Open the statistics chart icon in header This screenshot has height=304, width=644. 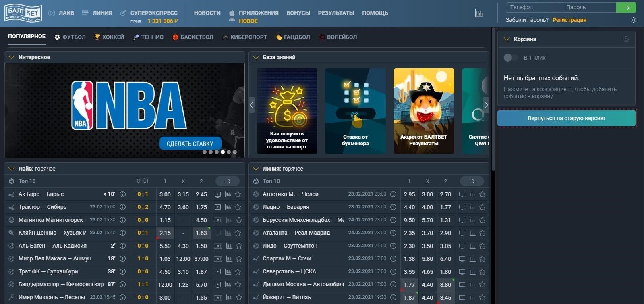click(x=479, y=13)
